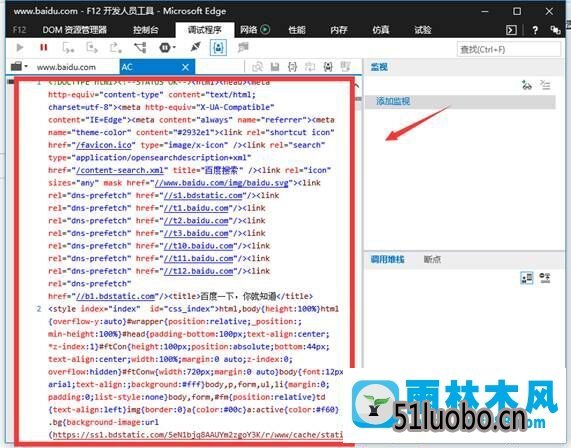
Task: Click the break on new worker icon
Action: (x=140, y=47)
